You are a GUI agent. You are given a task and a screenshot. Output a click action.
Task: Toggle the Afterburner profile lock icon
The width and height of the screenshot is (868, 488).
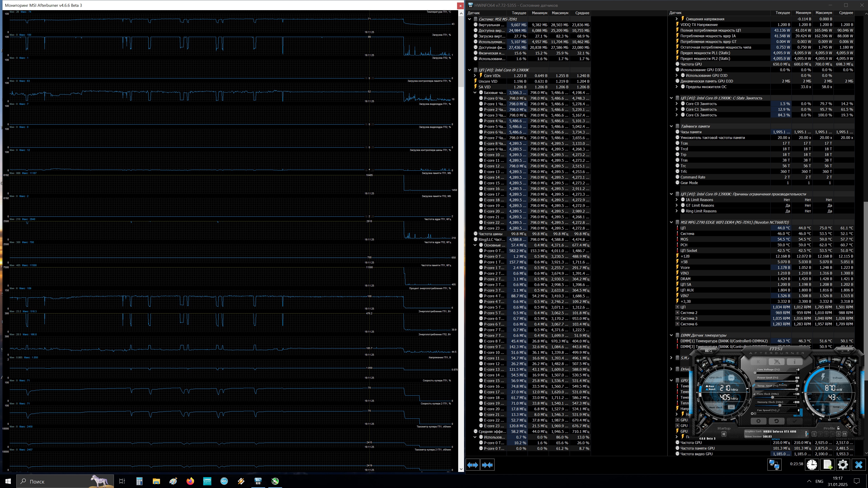coord(838,428)
